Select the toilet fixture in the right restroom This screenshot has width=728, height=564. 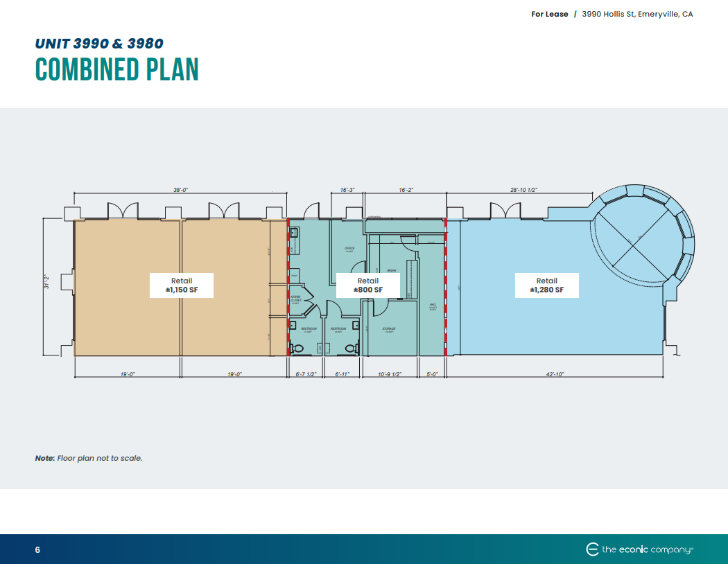click(350, 347)
